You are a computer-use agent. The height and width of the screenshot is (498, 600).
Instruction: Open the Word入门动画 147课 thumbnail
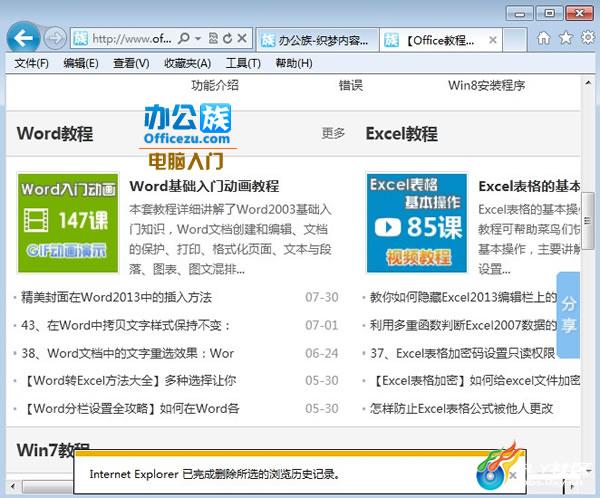coord(68,223)
